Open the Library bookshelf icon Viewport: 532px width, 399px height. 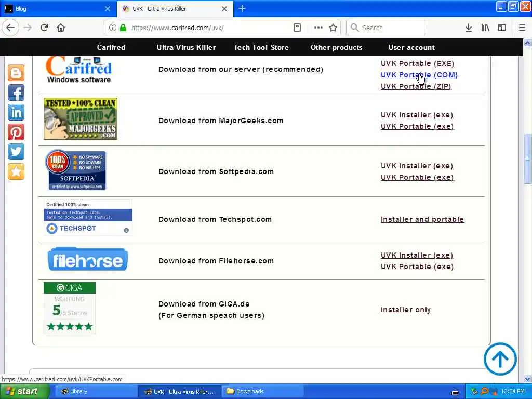(x=485, y=28)
